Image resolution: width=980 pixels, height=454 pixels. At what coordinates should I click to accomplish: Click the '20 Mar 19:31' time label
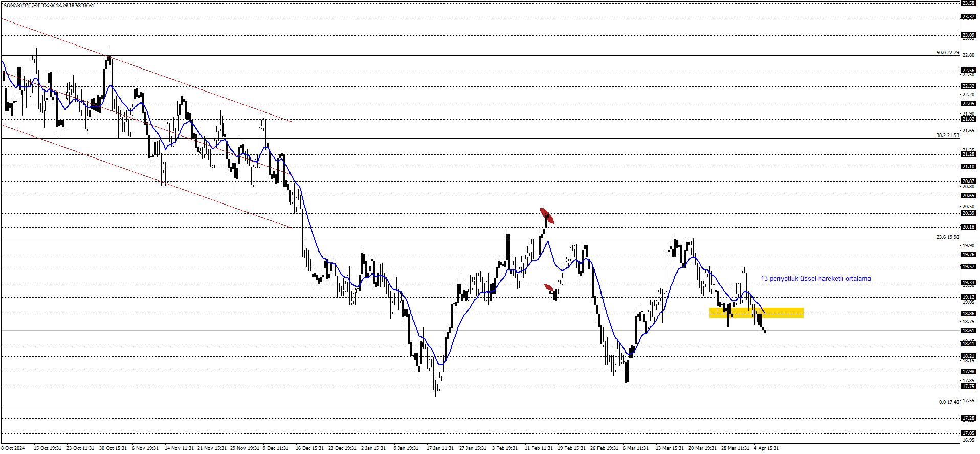[x=702, y=448]
